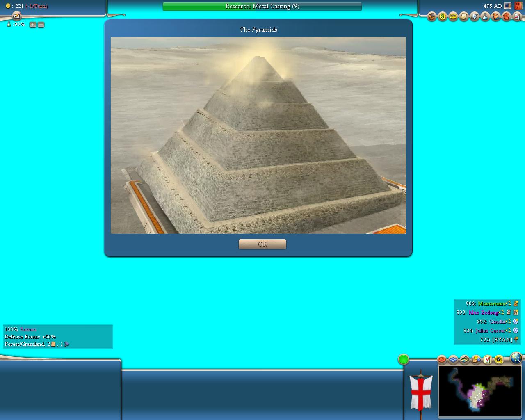
Task: Click the 475 AD date display
Action: 492,6
